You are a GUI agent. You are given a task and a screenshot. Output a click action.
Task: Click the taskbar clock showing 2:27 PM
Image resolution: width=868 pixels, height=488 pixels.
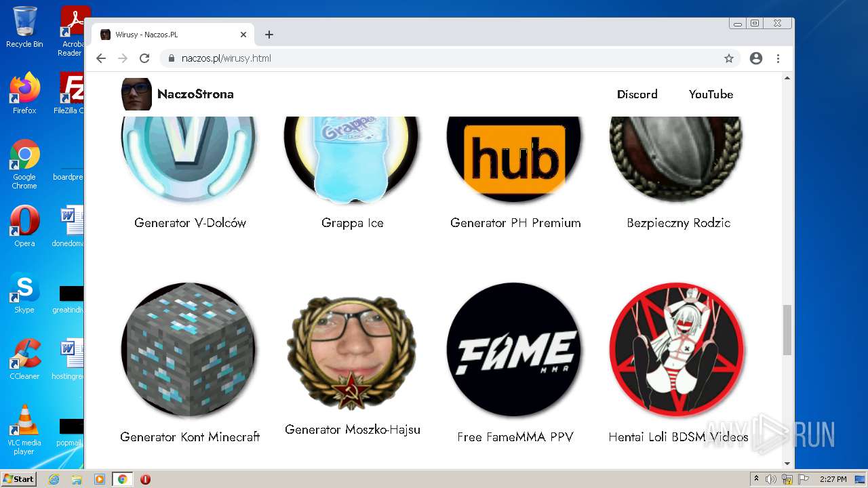point(833,479)
